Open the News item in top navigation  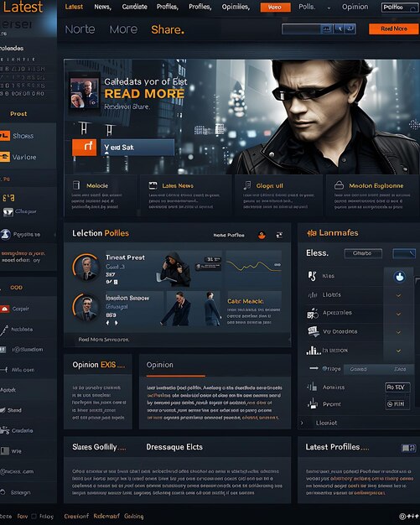[x=103, y=7]
